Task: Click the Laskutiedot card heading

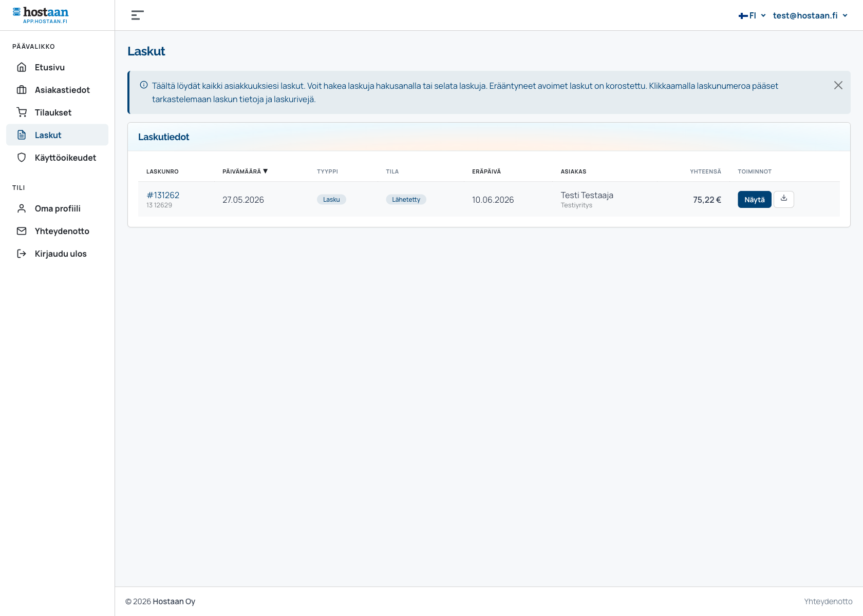Action: point(163,137)
